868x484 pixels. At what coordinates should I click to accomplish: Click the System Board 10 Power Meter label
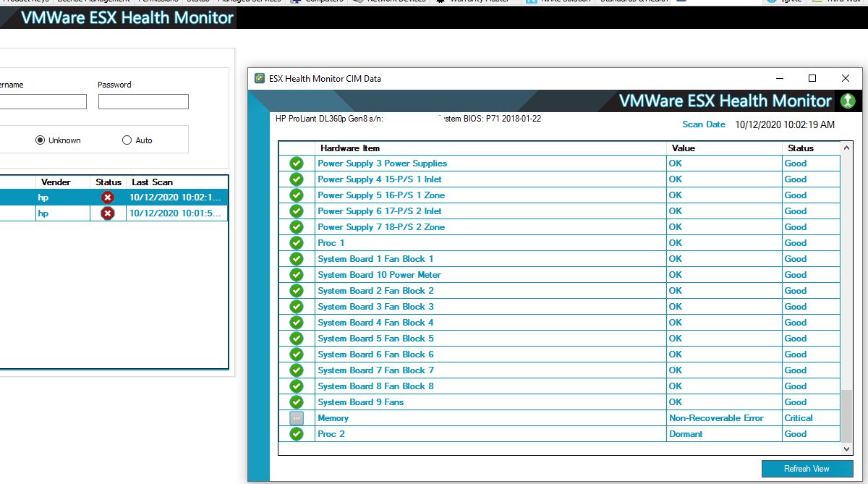tap(379, 275)
